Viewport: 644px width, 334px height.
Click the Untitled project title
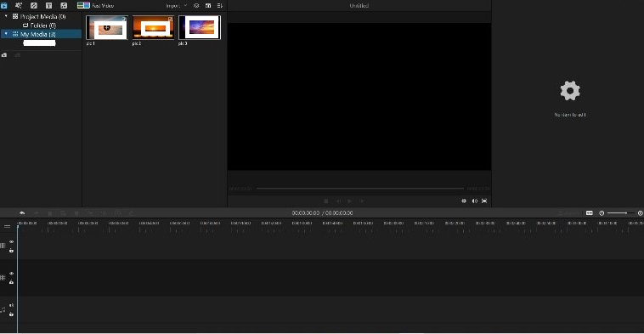point(359,6)
